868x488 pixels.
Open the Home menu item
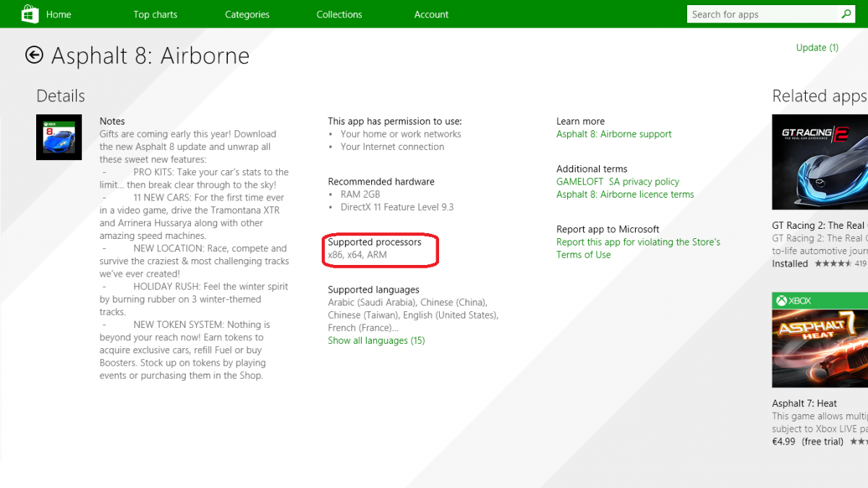(59, 14)
